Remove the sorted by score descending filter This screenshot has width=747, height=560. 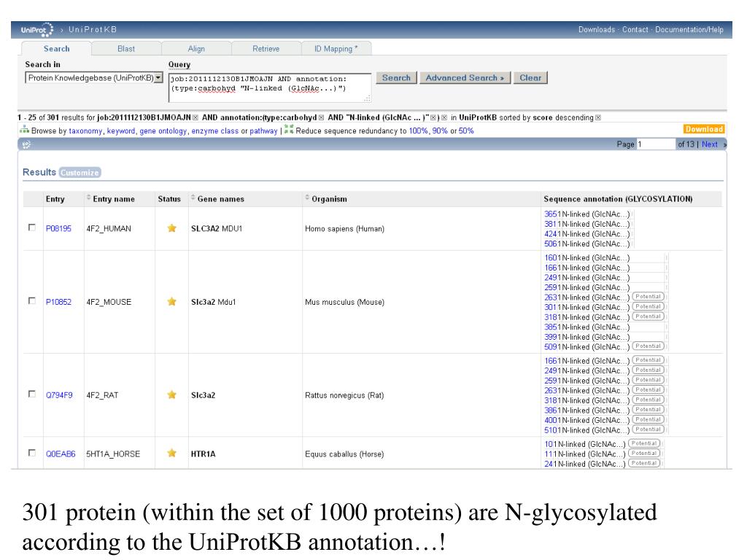[x=598, y=117]
